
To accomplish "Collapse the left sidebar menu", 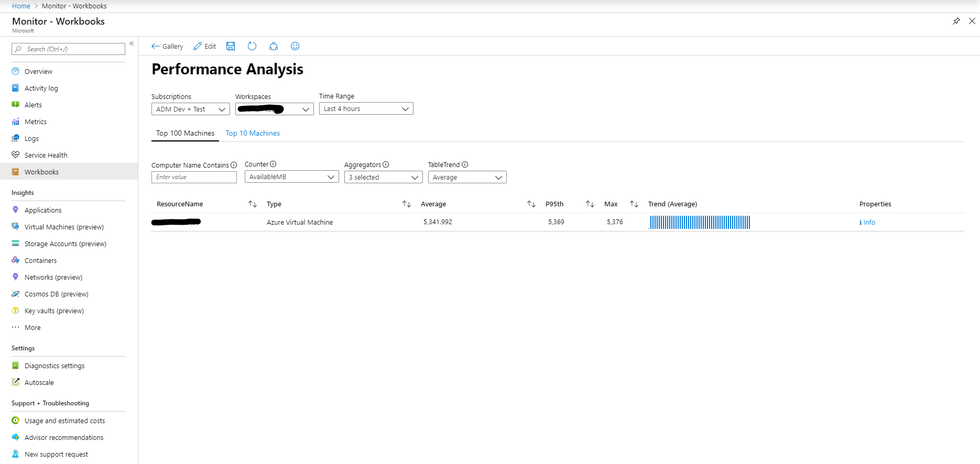I will point(132,43).
